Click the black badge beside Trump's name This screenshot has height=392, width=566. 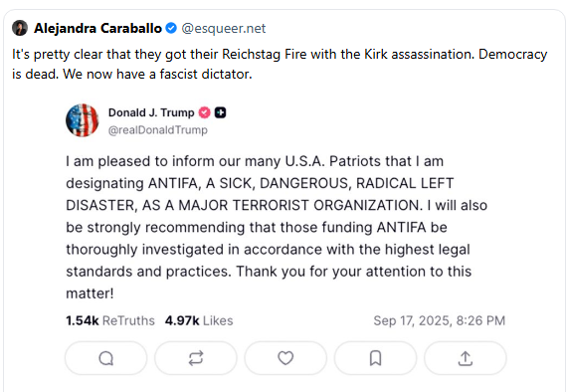pyautogui.click(x=220, y=112)
